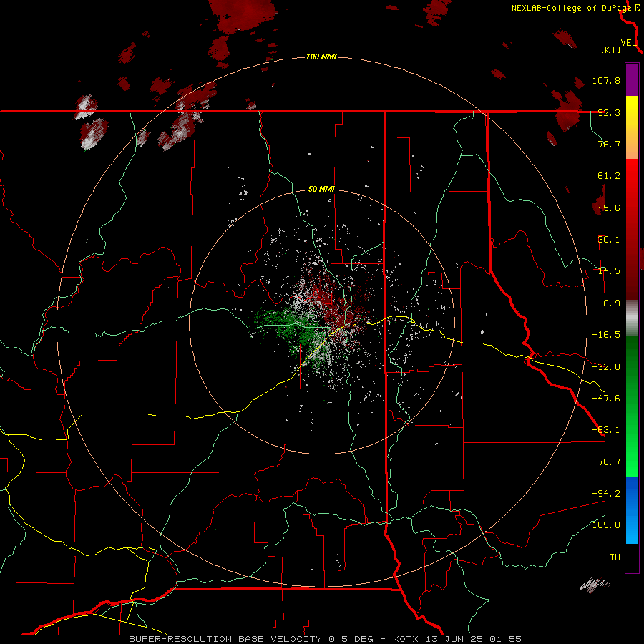Click the -94.2 velocity scale value

point(606,493)
